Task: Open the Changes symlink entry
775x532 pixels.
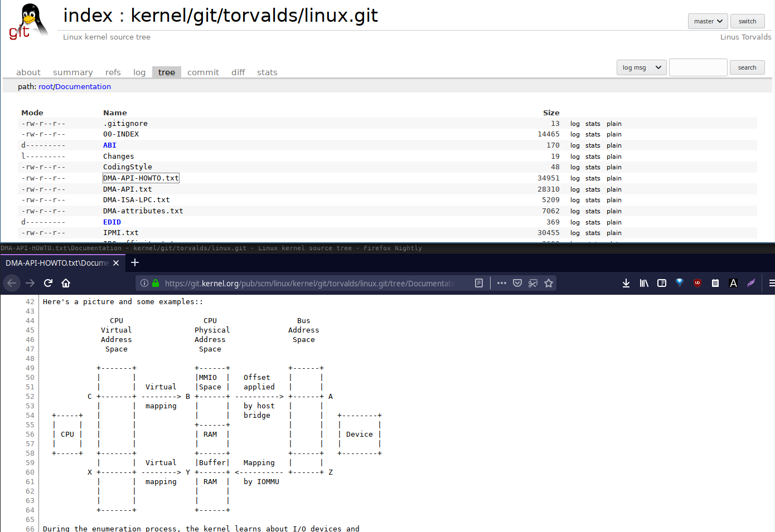Action: (x=119, y=157)
